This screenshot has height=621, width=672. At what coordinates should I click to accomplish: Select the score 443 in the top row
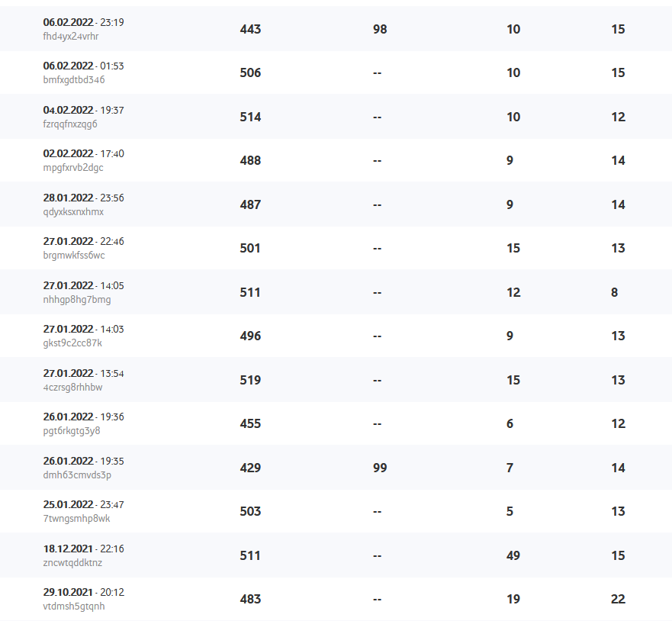[250, 29]
